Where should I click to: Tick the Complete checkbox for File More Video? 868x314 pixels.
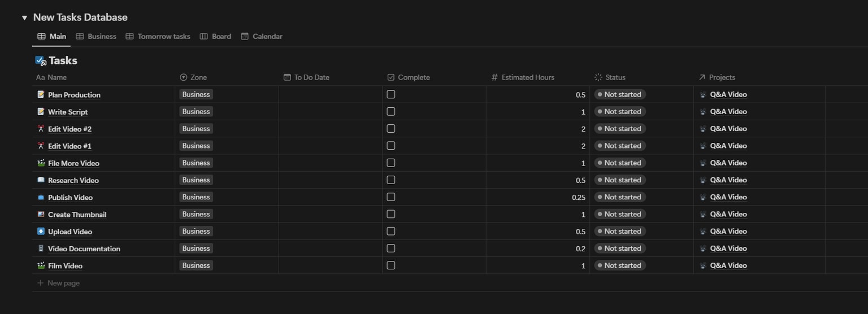click(x=391, y=163)
